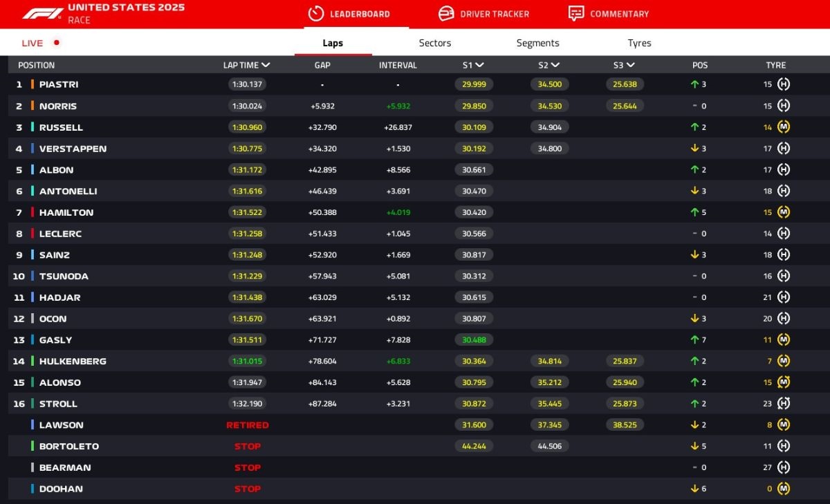Open the S2 sector dropdown chevron
Image resolution: width=830 pixels, height=504 pixels.
(555, 65)
